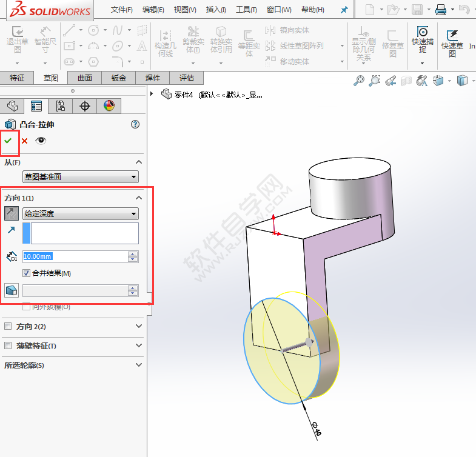
Task: Expand the Direction 2 section chevron
Action: point(139,326)
